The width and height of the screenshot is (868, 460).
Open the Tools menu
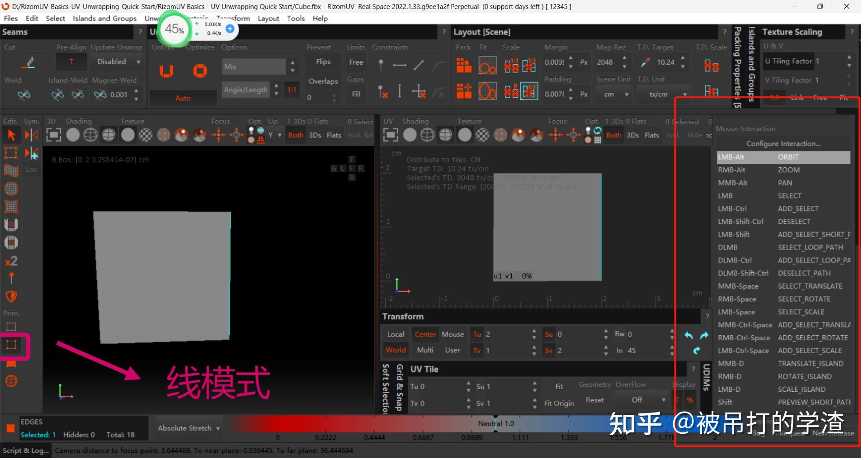pos(295,19)
